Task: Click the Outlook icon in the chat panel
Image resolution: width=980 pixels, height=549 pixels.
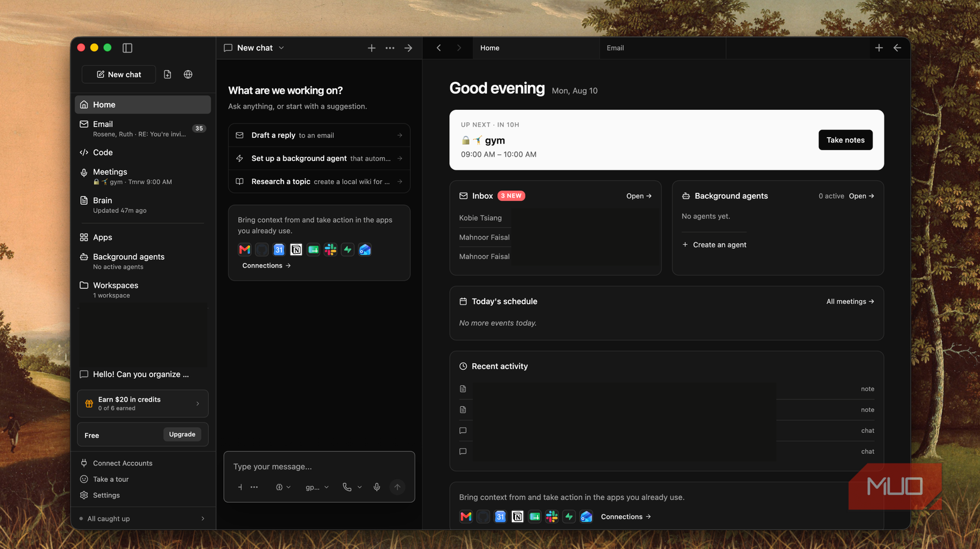Action: pos(365,250)
